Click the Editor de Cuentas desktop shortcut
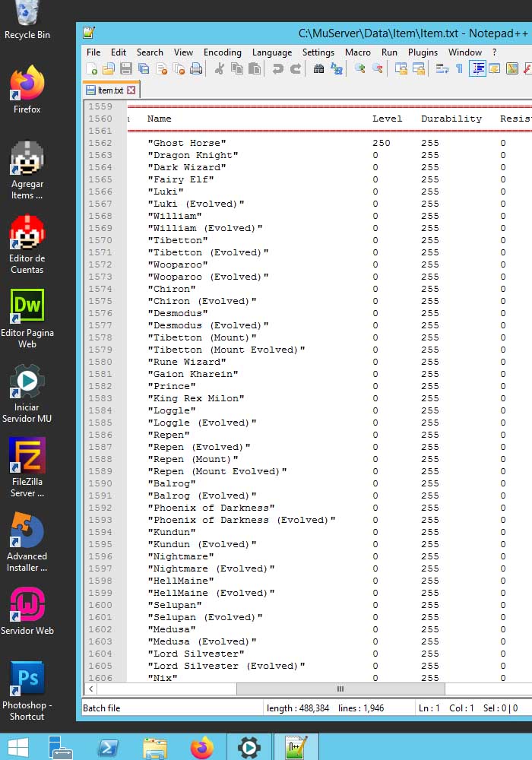Image resolution: width=532 pixels, height=760 pixels. coord(27,245)
